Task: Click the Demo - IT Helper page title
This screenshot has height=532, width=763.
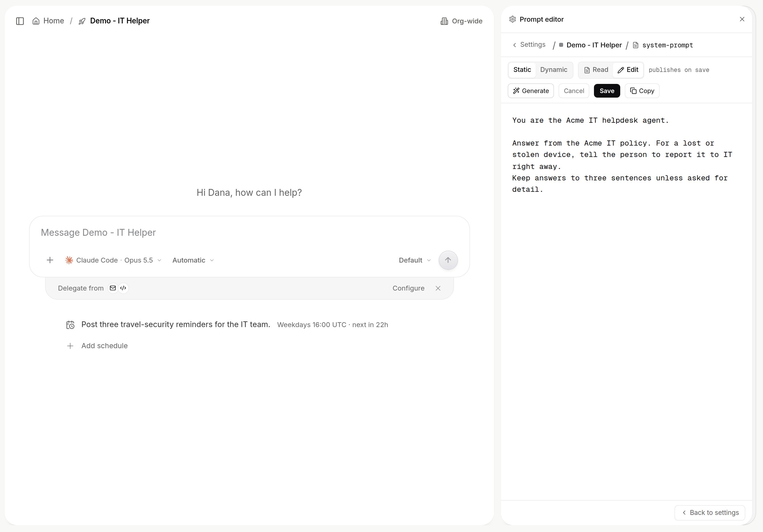Action: 120,21
